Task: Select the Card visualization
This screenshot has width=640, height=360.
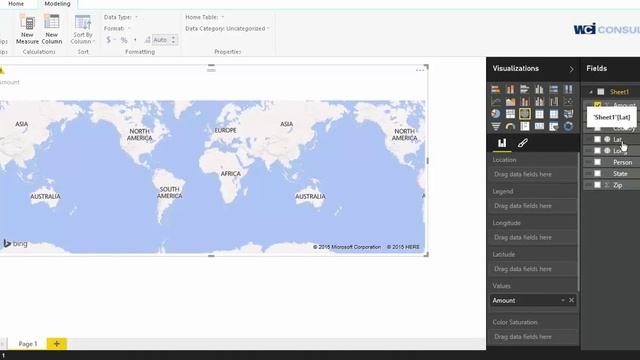Action: pos(539,127)
